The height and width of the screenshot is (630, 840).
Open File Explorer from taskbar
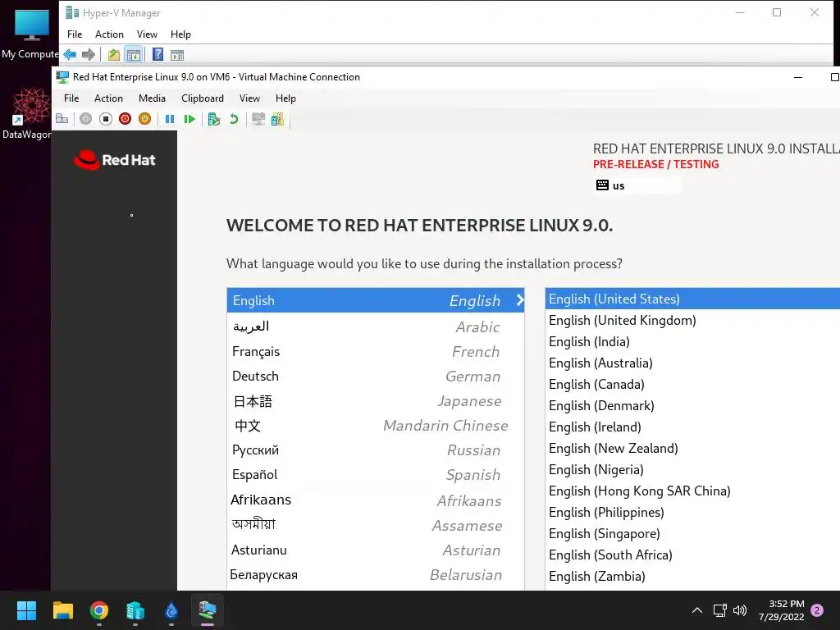(x=62, y=610)
